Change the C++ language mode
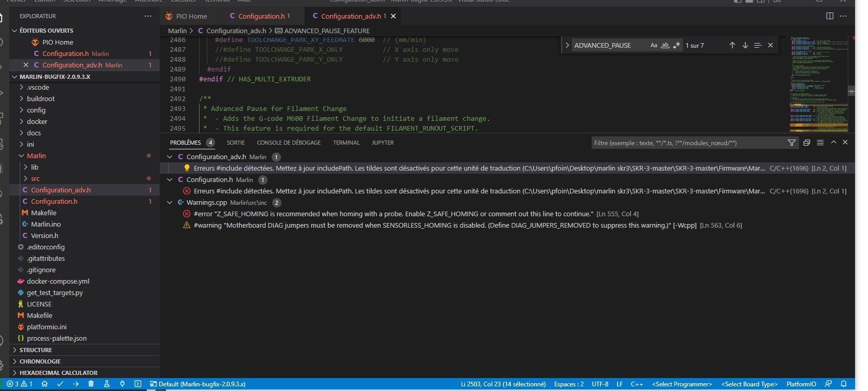The height and width of the screenshot is (391, 868). pyautogui.click(x=637, y=384)
